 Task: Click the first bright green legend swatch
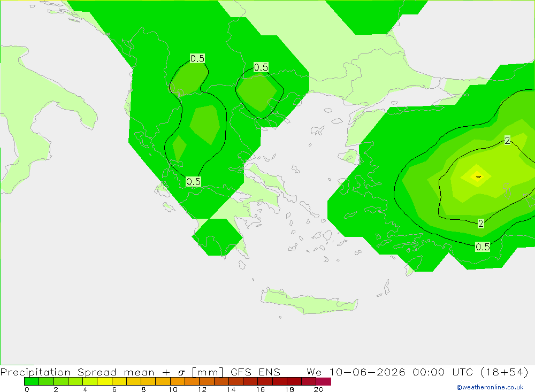(x=32, y=381)
